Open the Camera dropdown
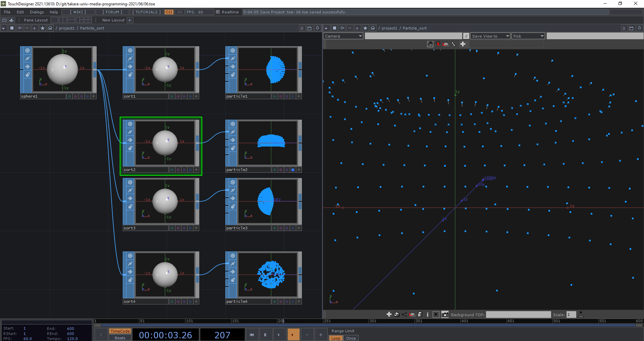Viewport: 644px width, 341px height. [343, 36]
